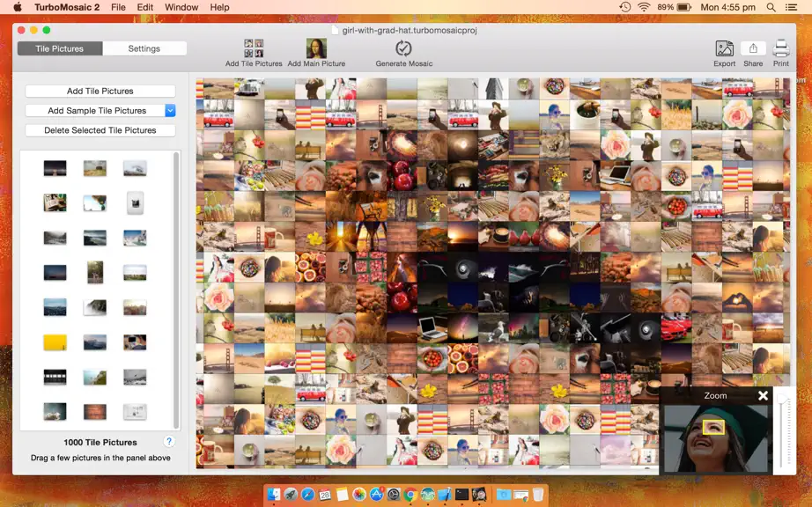Click the Print toolbar icon
Viewport: 812px width, 507px height.
click(x=781, y=48)
